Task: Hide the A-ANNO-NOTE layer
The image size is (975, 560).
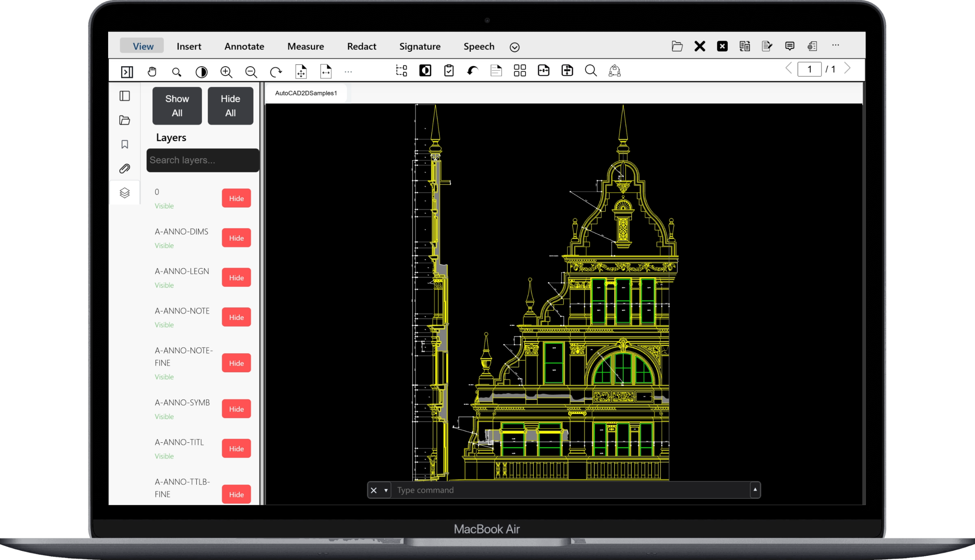Action: [236, 317]
